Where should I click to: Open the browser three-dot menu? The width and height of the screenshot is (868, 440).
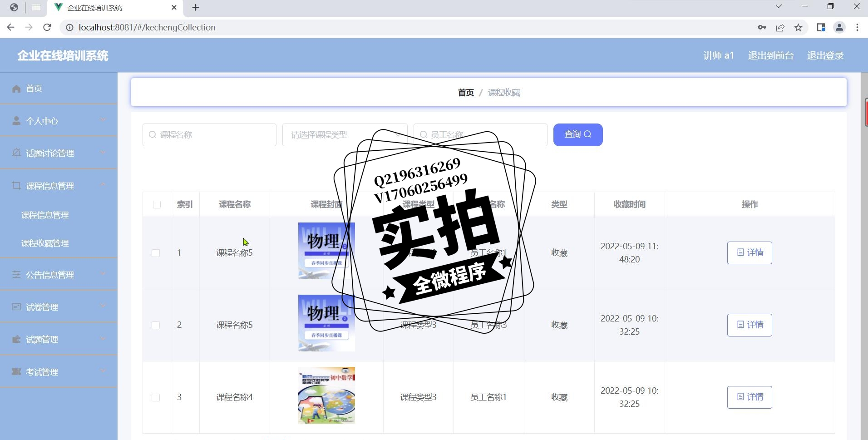(x=857, y=27)
